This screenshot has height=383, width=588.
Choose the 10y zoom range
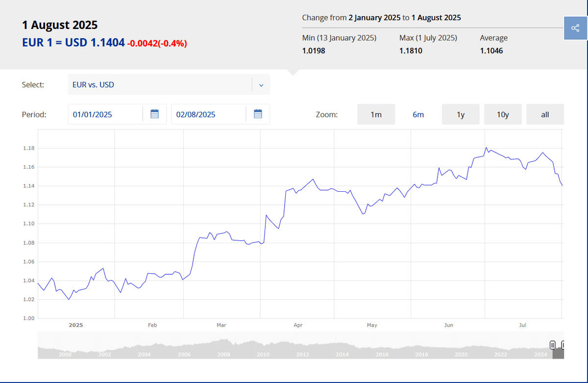503,114
